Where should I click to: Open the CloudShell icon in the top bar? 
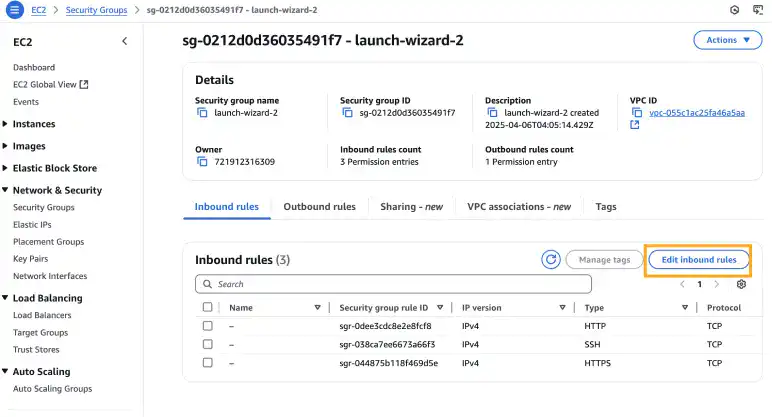pyautogui.click(x=758, y=10)
